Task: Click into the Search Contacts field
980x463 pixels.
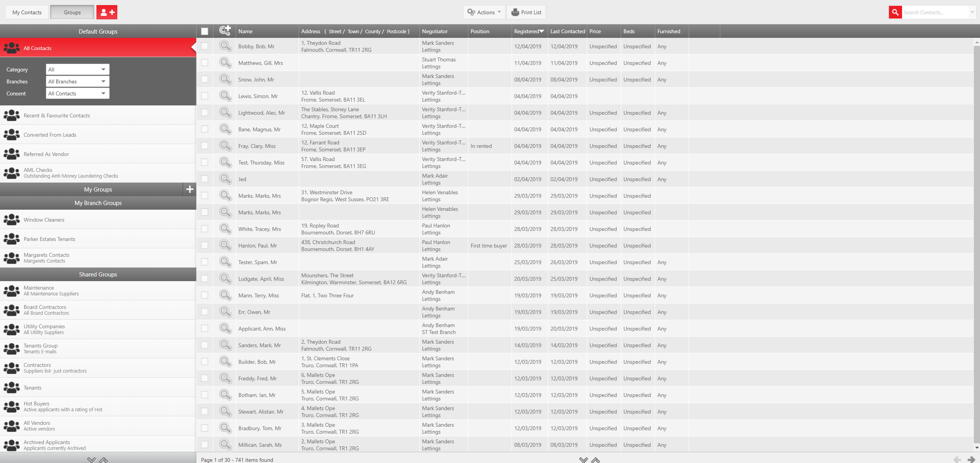Action: pos(934,12)
